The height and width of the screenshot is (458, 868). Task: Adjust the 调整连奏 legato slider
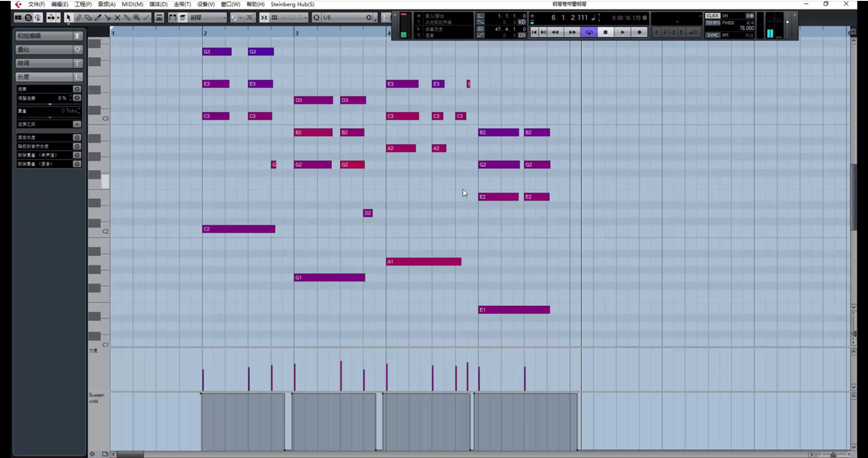pyautogui.click(x=49, y=104)
